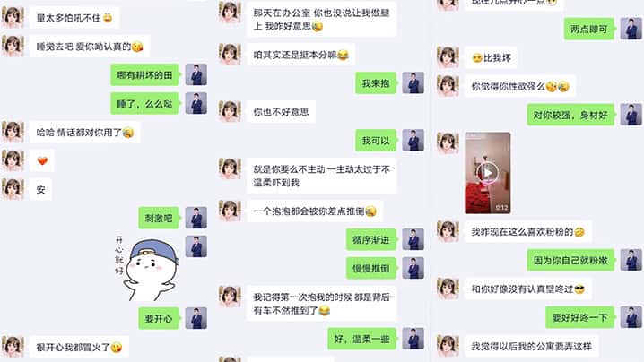Select the message '咱其实还是挺本分嘛'
The height and width of the screenshot is (362, 644).
(301, 55)
